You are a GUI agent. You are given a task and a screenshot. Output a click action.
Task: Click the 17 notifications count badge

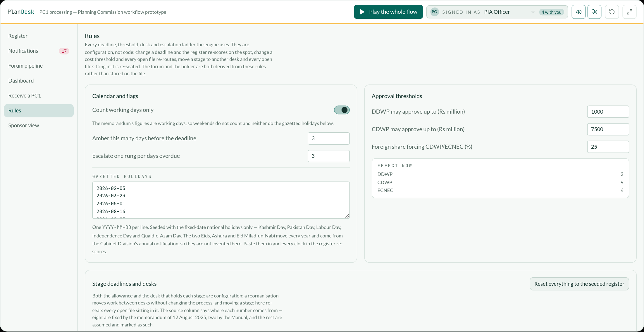[x=64, y=51]
